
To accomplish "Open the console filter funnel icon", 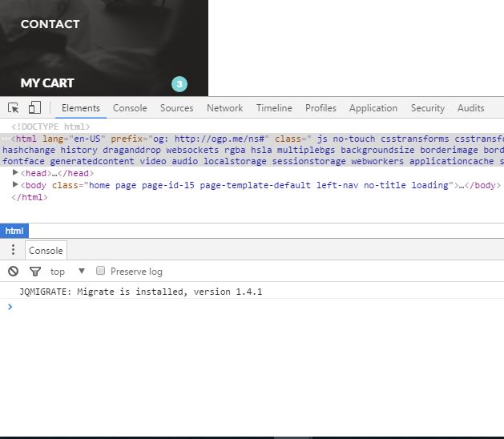I will click(34, 272).
